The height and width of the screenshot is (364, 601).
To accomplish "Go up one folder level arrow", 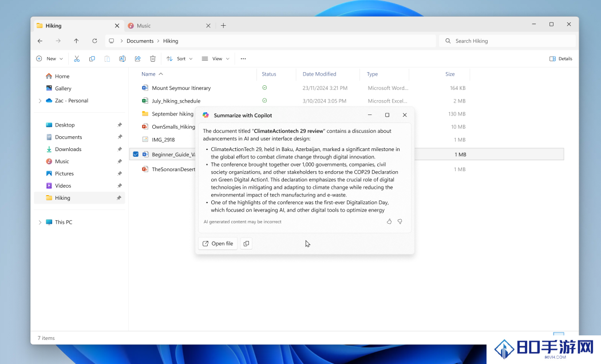I will tap(76, 41).
